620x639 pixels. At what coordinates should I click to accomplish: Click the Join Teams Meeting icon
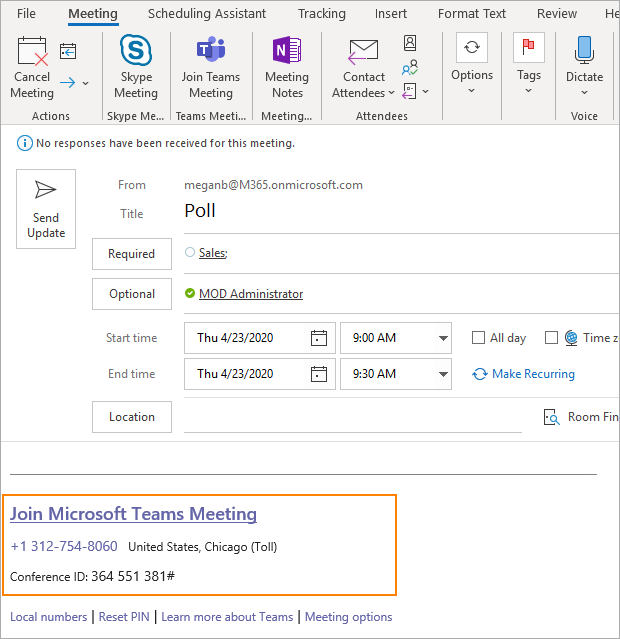click(x=211, y=50)
